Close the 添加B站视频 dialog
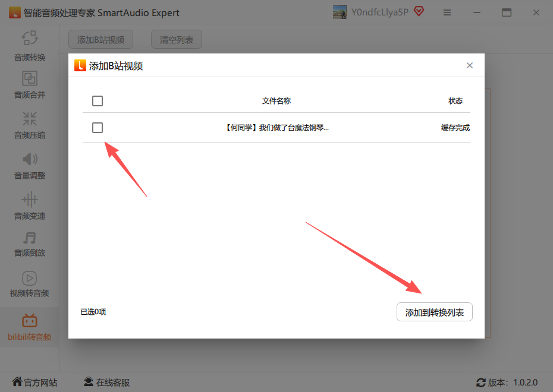This screenshot has width=553, height=392. [470, 65]
